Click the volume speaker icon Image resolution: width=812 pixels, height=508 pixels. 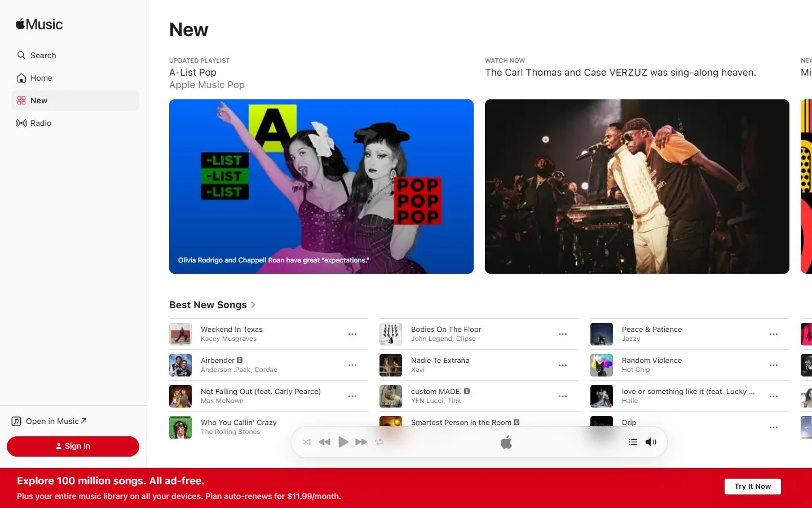pyautogui.click(x=651, y=442)
